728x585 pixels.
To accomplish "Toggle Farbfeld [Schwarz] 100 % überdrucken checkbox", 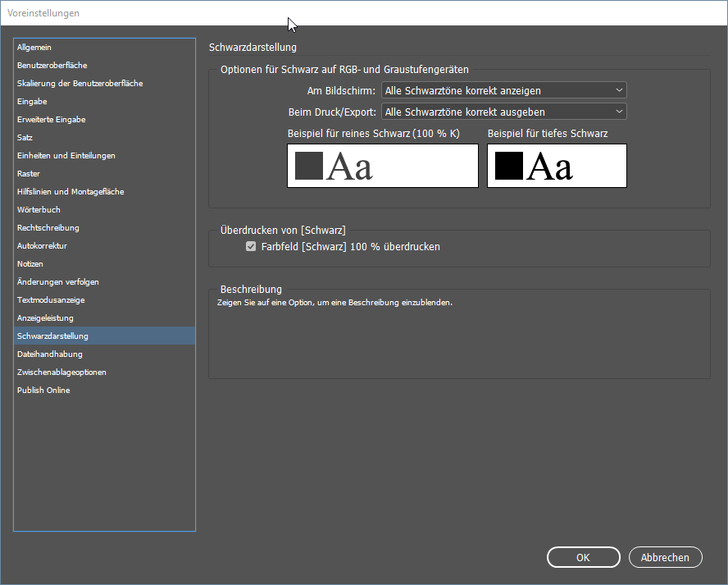I will [x=251, y=247].
